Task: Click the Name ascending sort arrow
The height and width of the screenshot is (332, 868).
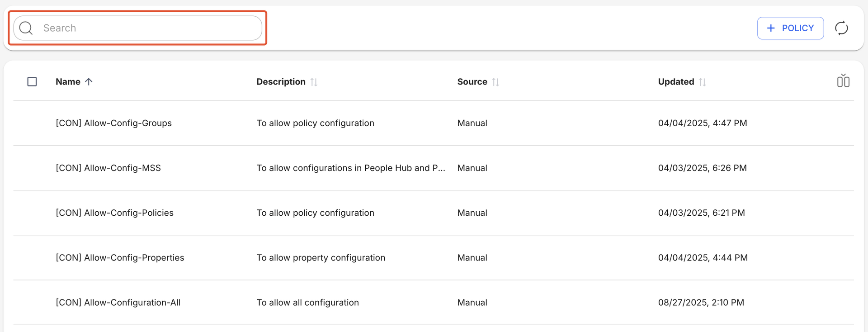Action: click(89, 82)
